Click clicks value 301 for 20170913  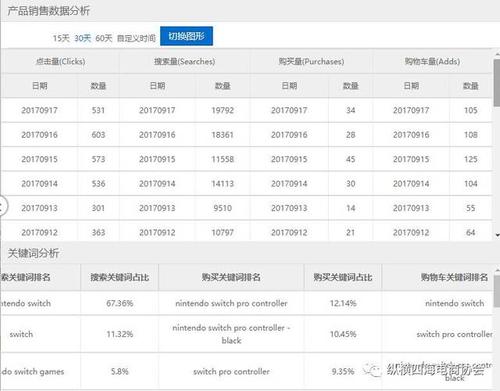click(98, 208)
